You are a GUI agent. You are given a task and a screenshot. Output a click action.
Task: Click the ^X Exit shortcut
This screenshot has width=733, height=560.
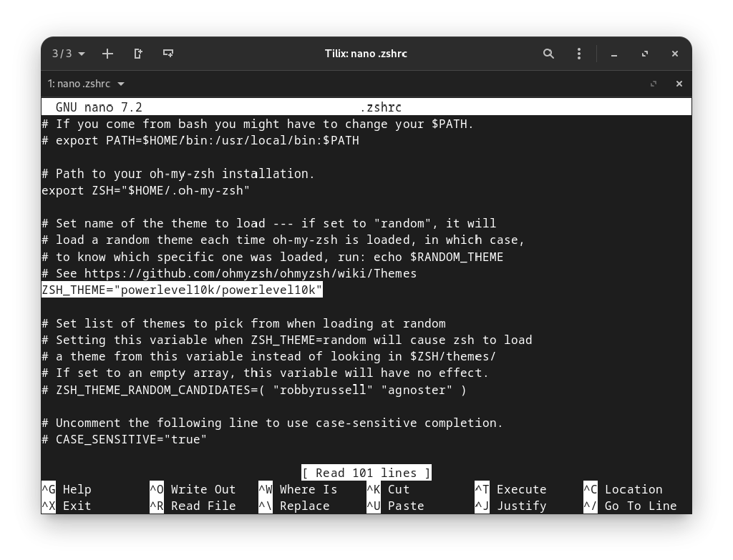coord(67,506)
